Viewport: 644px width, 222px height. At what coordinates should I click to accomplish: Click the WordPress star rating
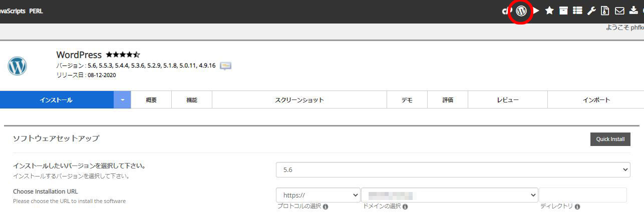click(x=123, y=54)
